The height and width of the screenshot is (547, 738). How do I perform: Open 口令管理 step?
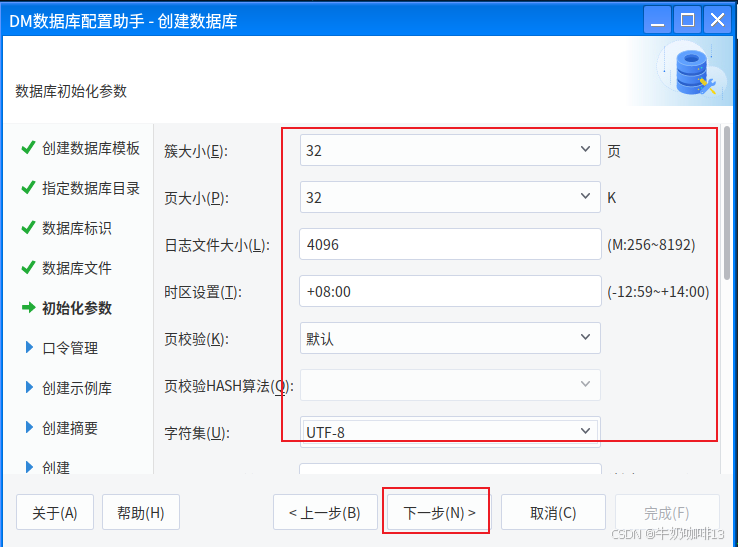point(70,348)
